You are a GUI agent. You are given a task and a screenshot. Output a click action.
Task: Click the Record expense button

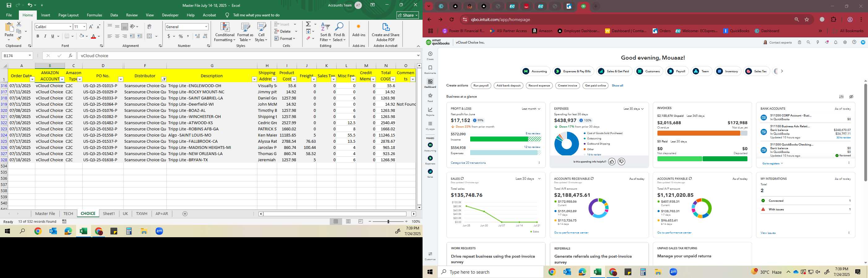(x=539, y=86)
